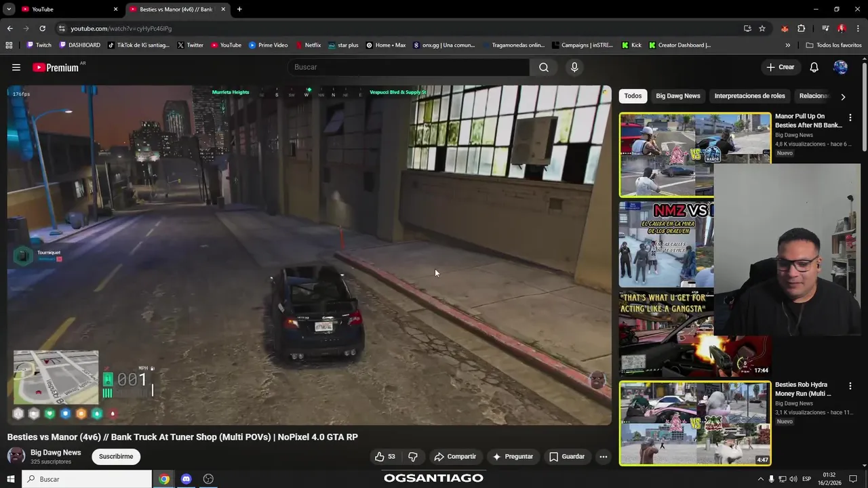Start voice search with the microphone icon
Image resolution: width=868 pixels, height=488 pixels.
coord(574,67)
